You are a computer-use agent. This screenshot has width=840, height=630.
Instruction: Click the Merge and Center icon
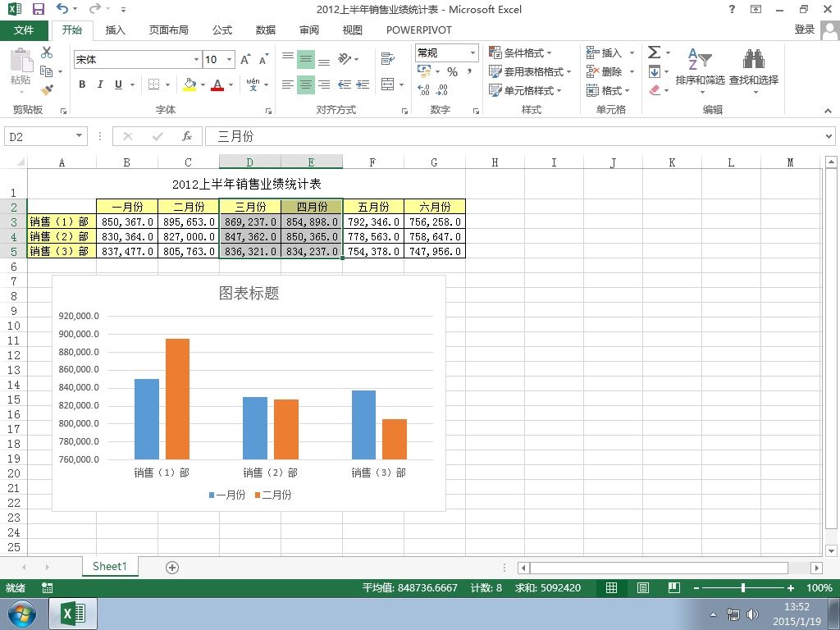[388, 84]
